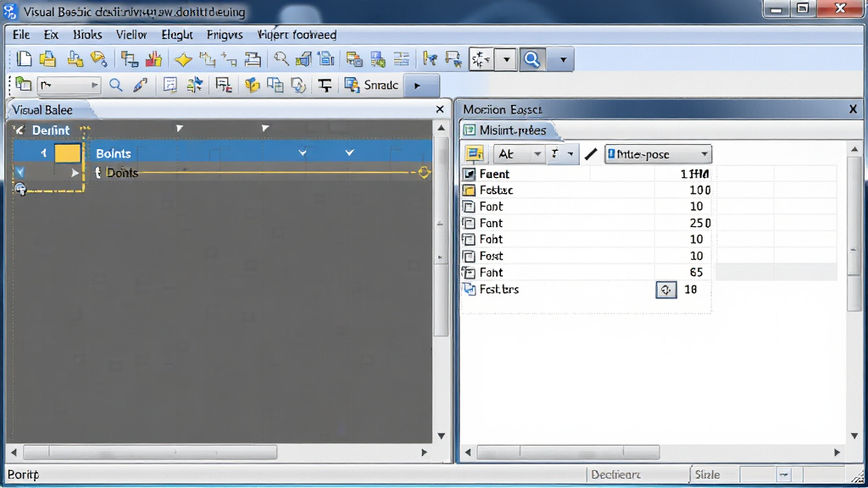Collapse the Derlint header arrow

(19, 130)
